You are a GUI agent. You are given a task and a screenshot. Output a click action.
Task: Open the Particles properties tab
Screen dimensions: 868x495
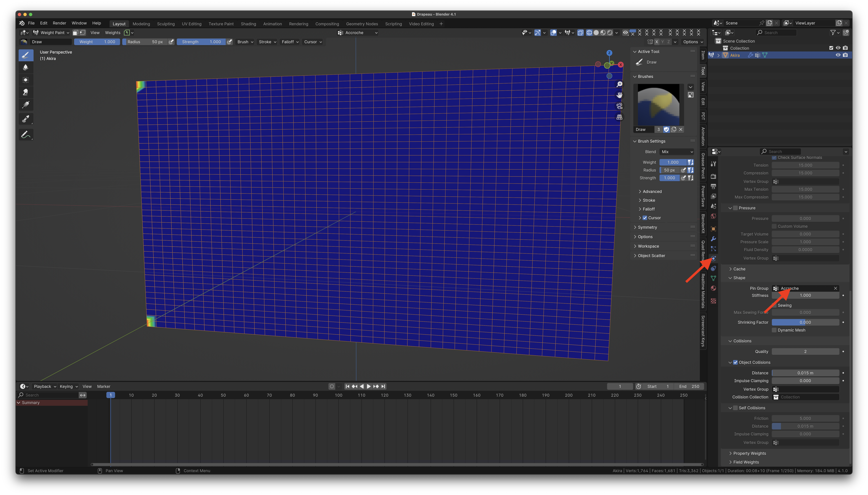pos(713,249)
